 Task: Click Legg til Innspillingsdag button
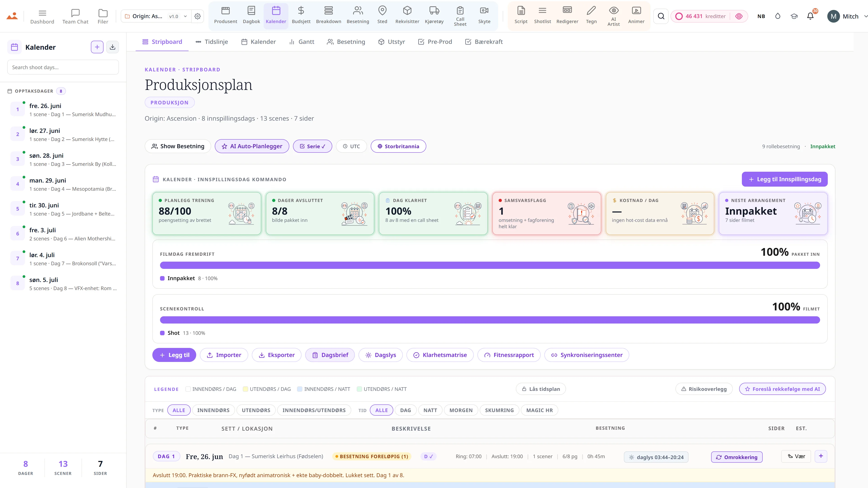pos(784,179)
